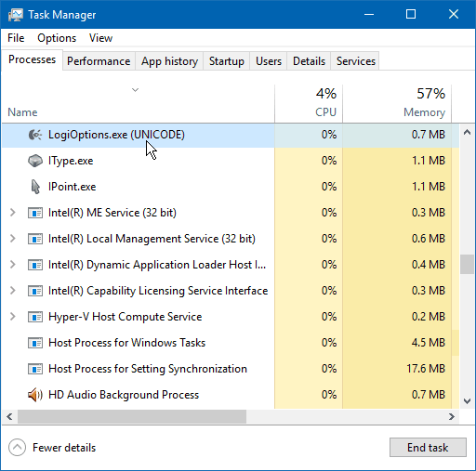Click the sort chevron above Name column

click(x=135, y=90)
